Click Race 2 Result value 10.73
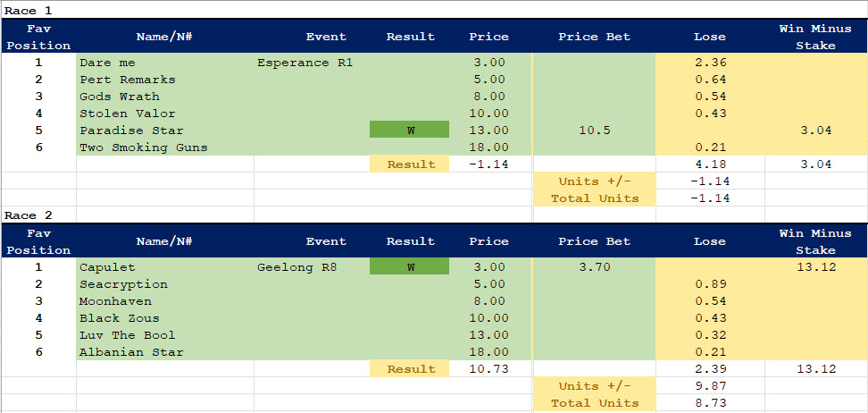 tap(488, 369)
